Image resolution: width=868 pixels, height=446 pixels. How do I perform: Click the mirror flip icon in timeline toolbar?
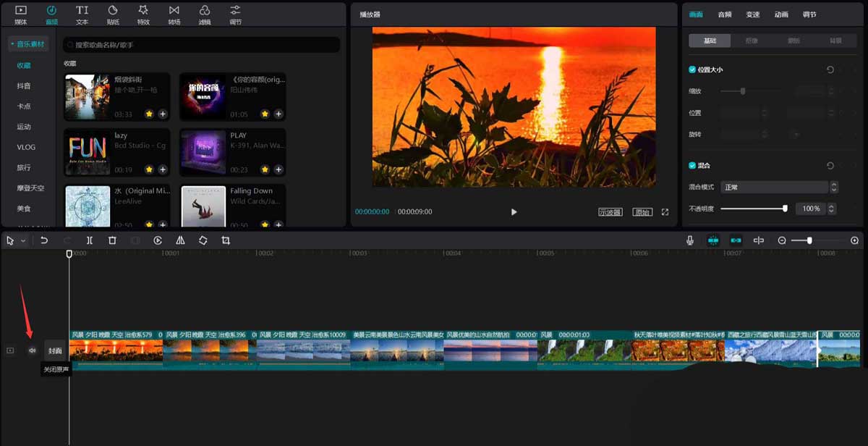pos(180,240)
